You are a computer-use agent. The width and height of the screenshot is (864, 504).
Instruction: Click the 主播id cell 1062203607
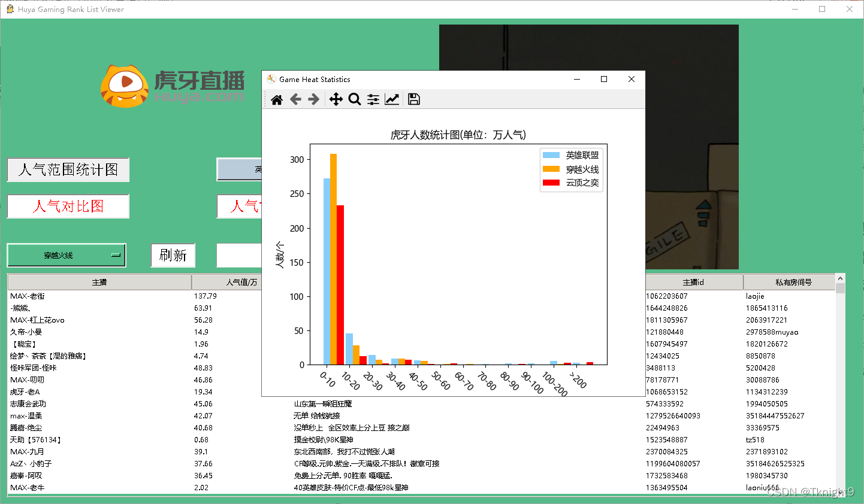pos(667,296)
